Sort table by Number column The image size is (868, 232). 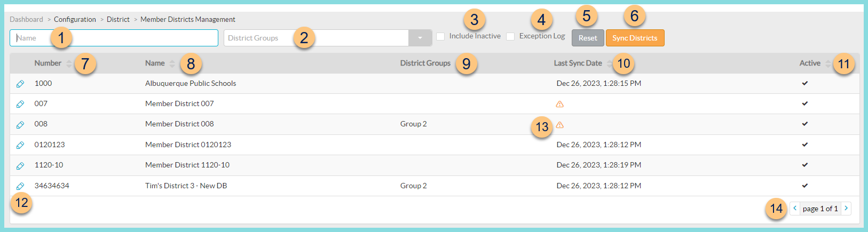pos(48,63)
